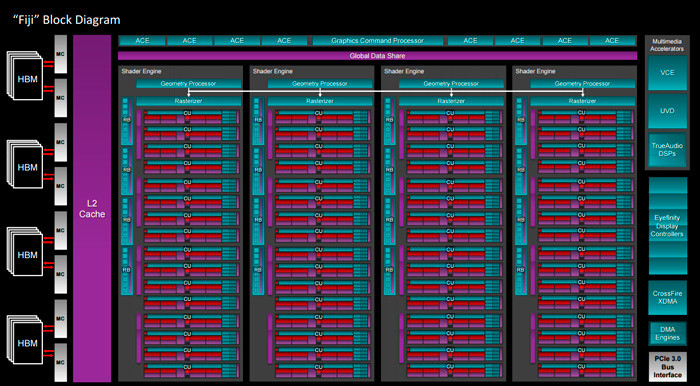Screen dimensions: 700x386
Task: Select the Global Data Share bar
Action: 378,56
